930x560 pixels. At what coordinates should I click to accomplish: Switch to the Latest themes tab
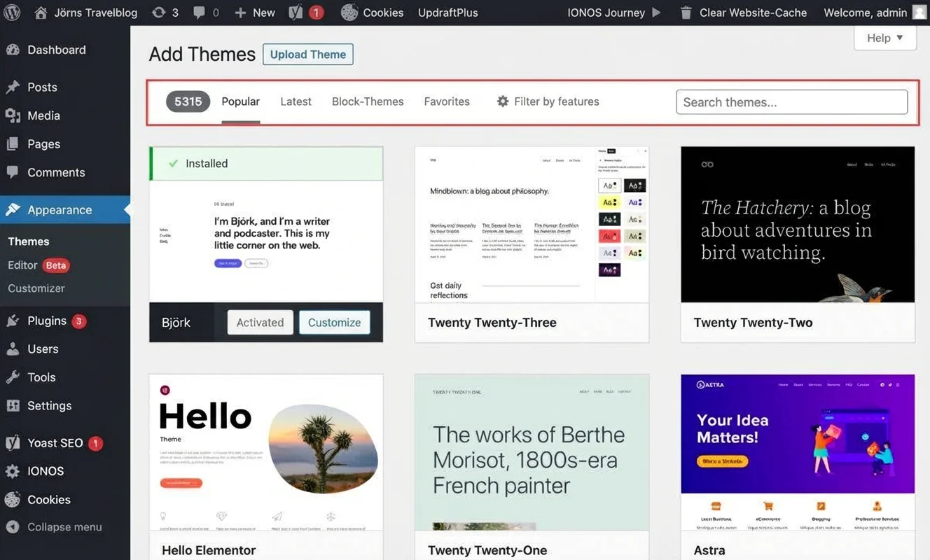296,101
